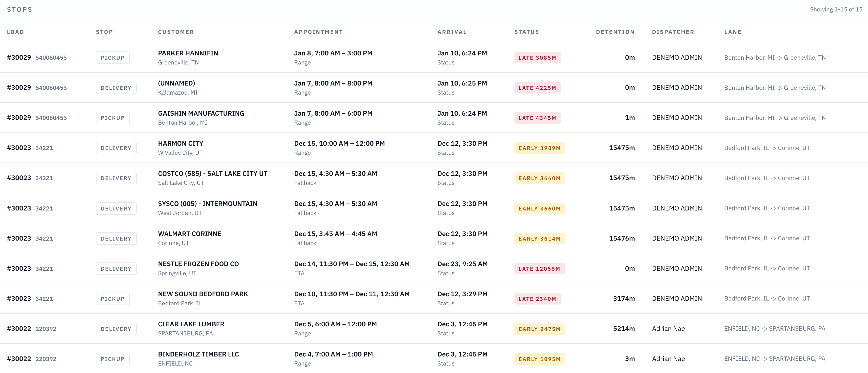Click PICKUP tag for Gaishin Manufacturing

point(112,118)
